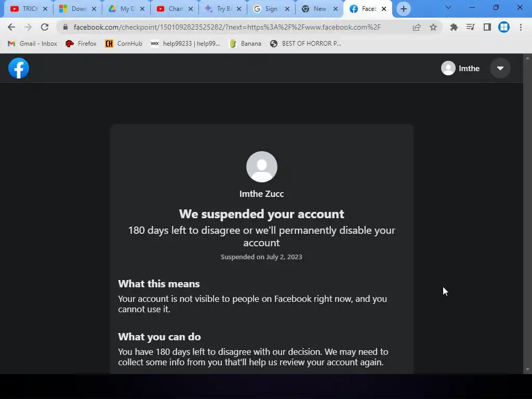Go back using the browser back arrow
This screenshot has width=532, height=399.
pyautogui.click(x=11, y=27)
